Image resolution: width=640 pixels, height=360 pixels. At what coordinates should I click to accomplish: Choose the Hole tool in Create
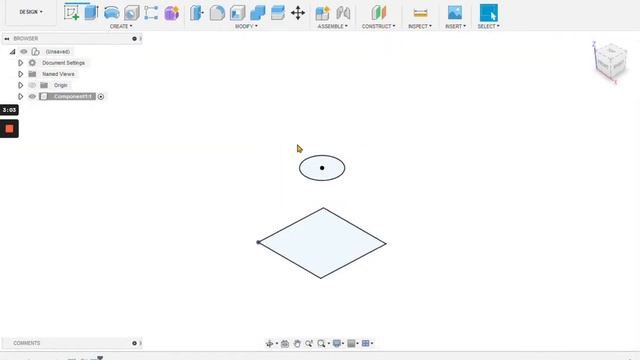131,13
